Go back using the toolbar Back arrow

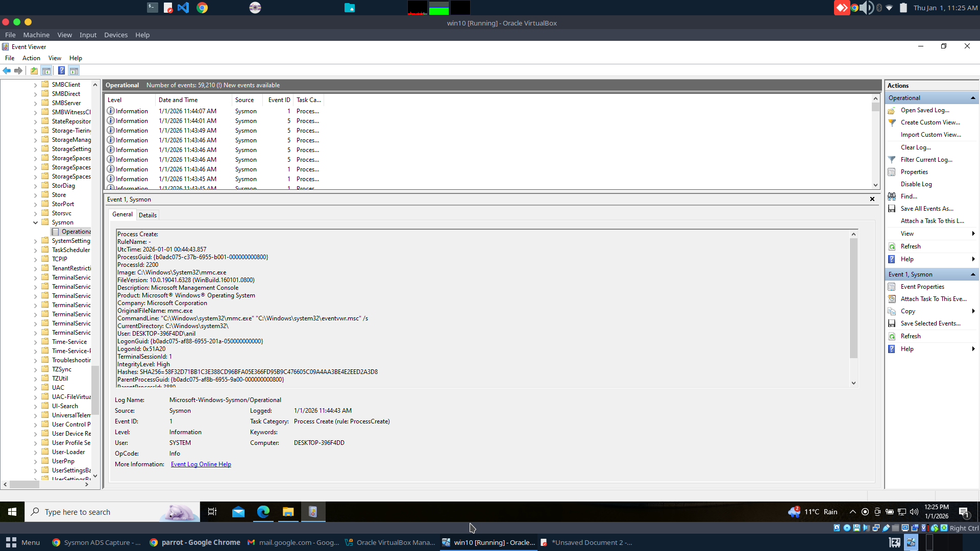[7, 70]
